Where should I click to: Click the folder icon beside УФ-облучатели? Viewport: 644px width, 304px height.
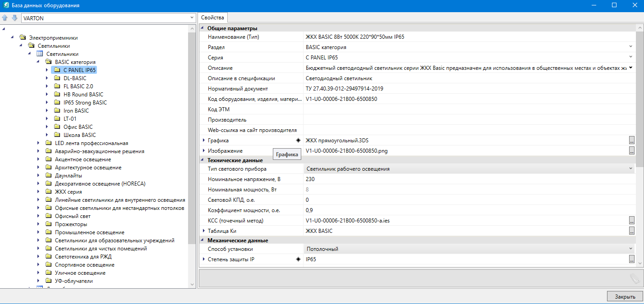[49, 281]
